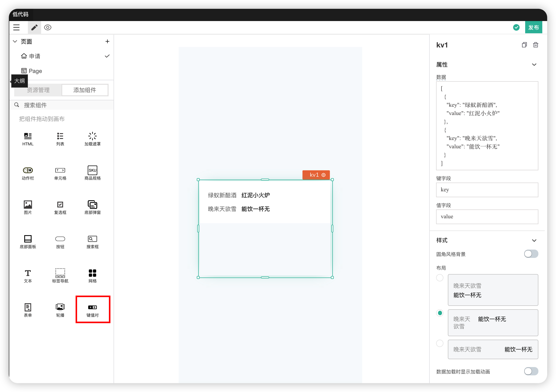Enable 数据加载时显示加载动画 switch
The image size is (556, 392).
(531, 371)
